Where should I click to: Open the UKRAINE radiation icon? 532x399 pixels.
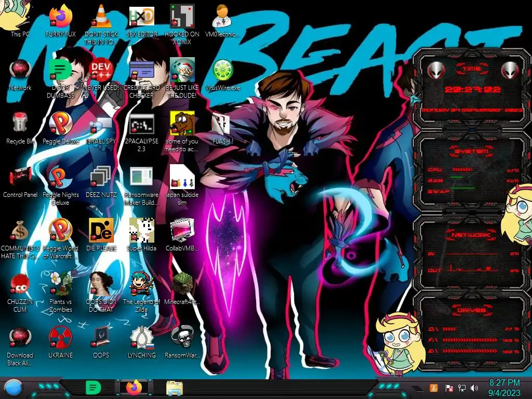[x=60, y=343]
